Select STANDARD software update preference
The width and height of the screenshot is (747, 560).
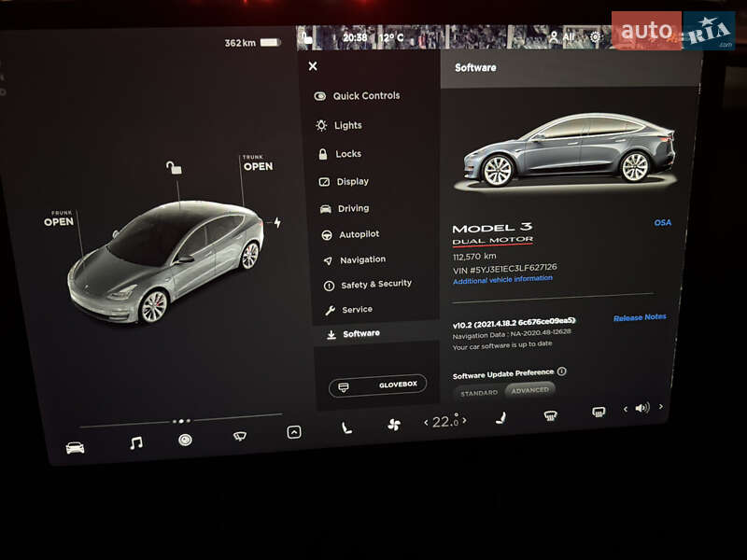tap(480, 391)
